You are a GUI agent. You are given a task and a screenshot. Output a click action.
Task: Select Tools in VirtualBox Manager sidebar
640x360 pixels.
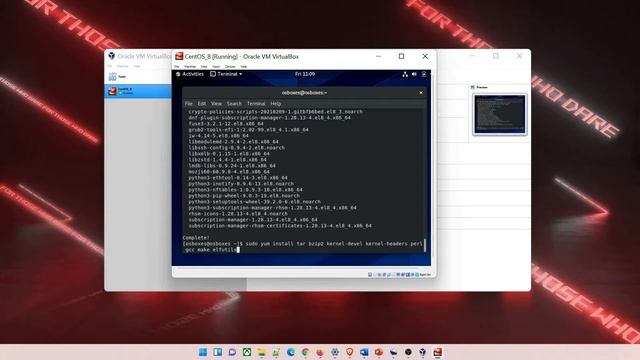click(x=138, y=77)
